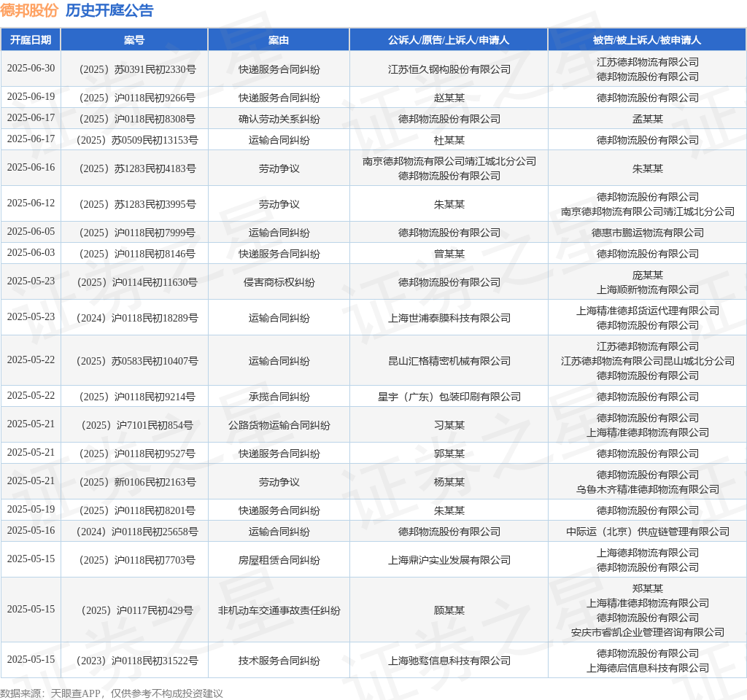Select the 被告/被上诉人/被申请人 header
The width and height of the screenshot is (747, 700).
(647, 40)
